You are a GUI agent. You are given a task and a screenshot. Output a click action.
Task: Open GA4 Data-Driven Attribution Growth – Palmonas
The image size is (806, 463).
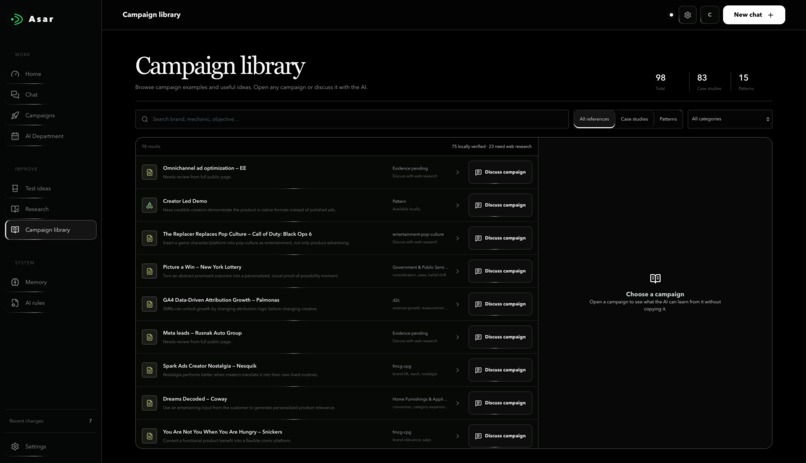click(221, 300)
